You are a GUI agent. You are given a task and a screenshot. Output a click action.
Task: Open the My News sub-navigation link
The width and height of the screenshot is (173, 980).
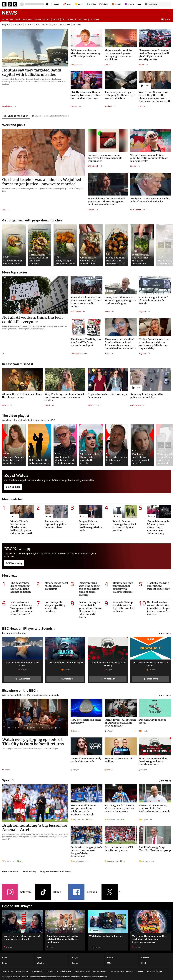[77, 25]
